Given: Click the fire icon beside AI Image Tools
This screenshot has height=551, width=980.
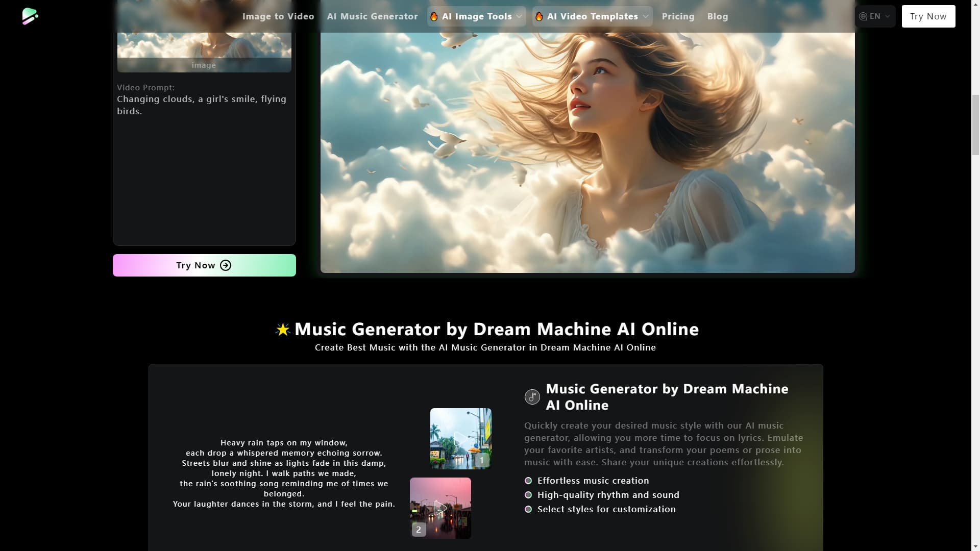Looking at the screenshot, I should 434,16.
